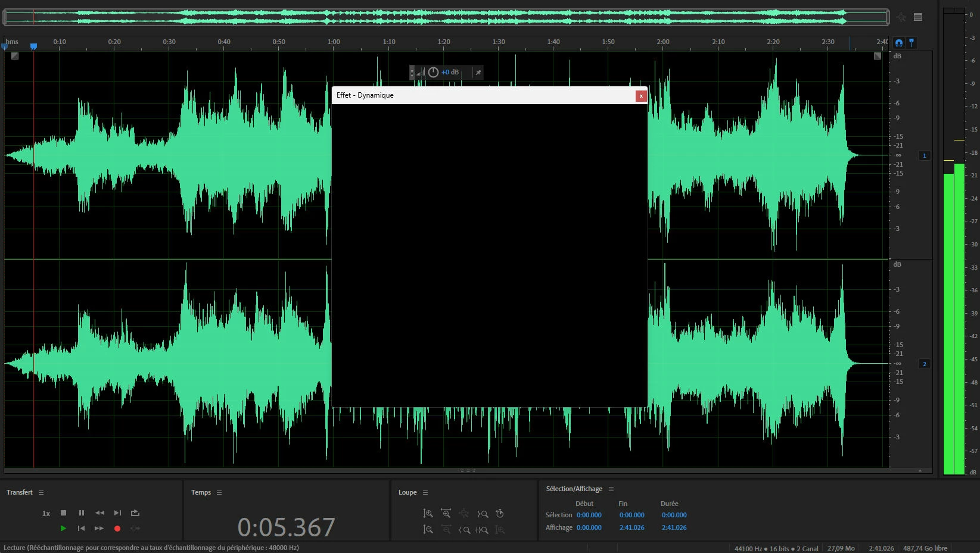Viewport: 980px width, 553px height.
Task: Click the overview waveform navigator bar
Action: [446, 17]
